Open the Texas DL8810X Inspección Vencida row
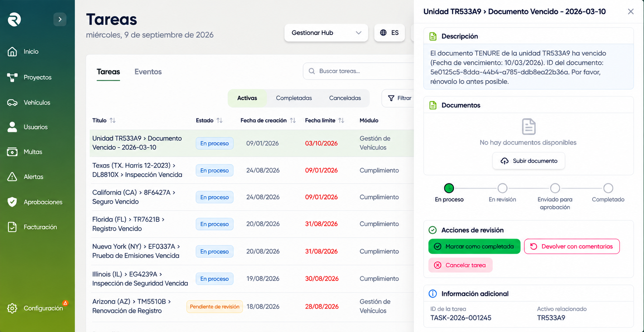Viewport: 644px width, 332px height. (252, 170)
